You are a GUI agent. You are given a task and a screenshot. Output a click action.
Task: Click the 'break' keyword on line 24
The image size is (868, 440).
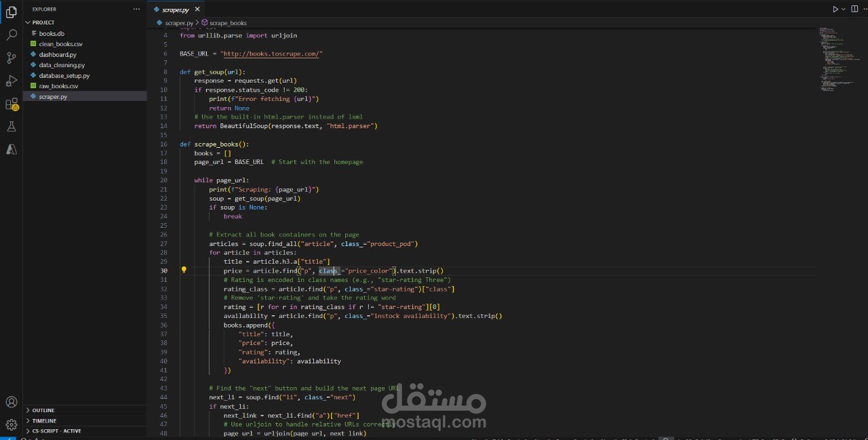[233, 216]
